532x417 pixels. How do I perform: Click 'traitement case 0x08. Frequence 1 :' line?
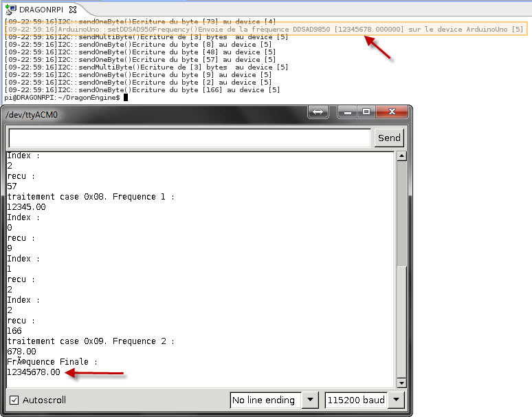point(91,197)
